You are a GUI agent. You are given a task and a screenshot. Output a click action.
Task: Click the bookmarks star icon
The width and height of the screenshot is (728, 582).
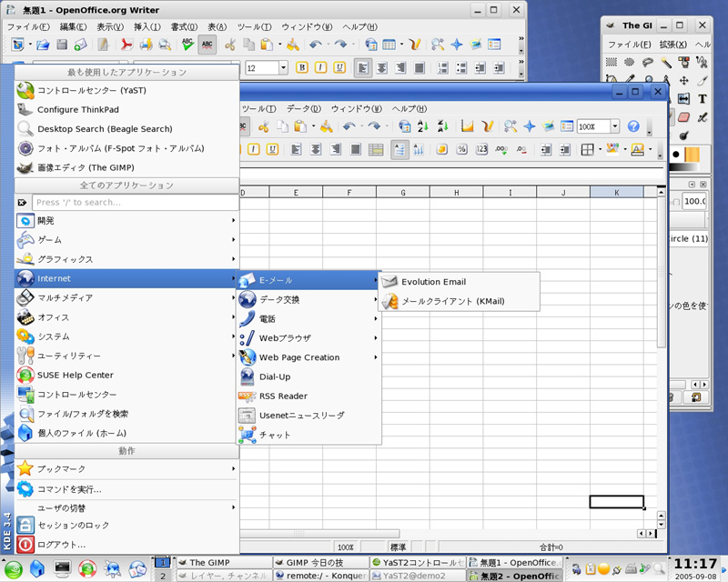coord(25,468)
